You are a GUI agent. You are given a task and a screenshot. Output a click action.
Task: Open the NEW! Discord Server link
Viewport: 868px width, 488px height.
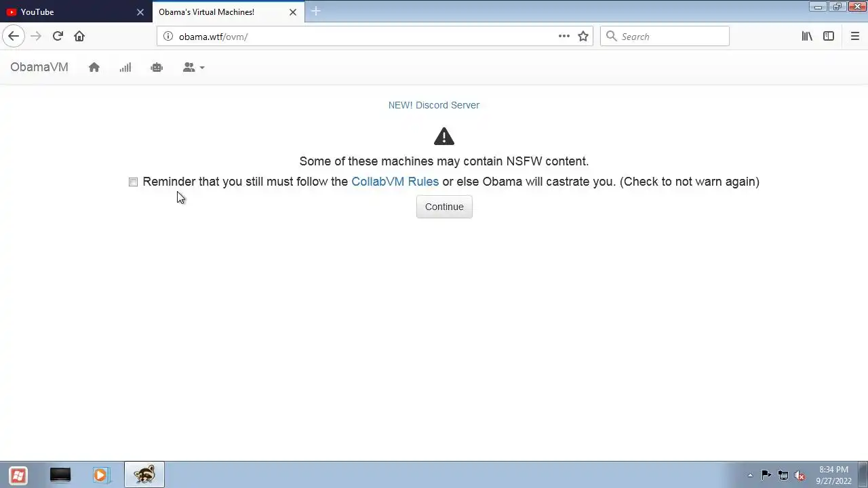[x=434, y=105]
